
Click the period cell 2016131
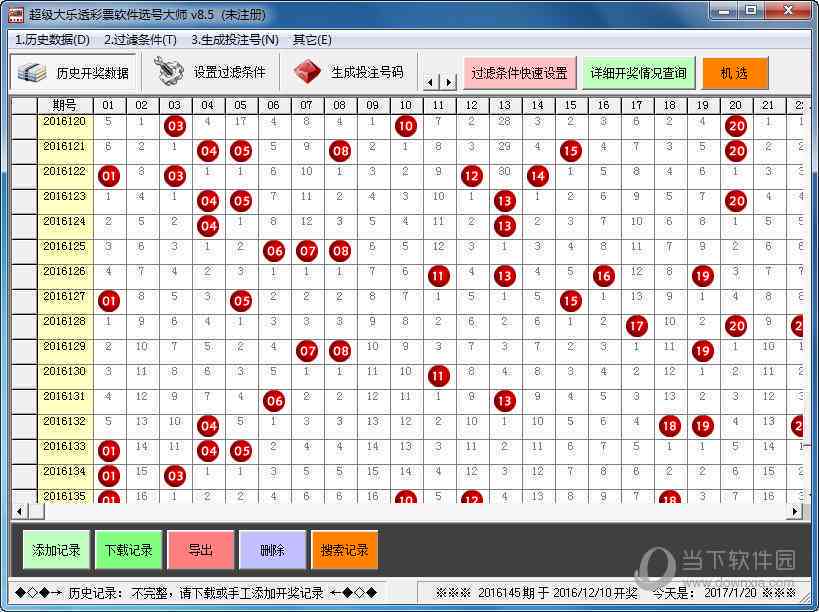65,401
